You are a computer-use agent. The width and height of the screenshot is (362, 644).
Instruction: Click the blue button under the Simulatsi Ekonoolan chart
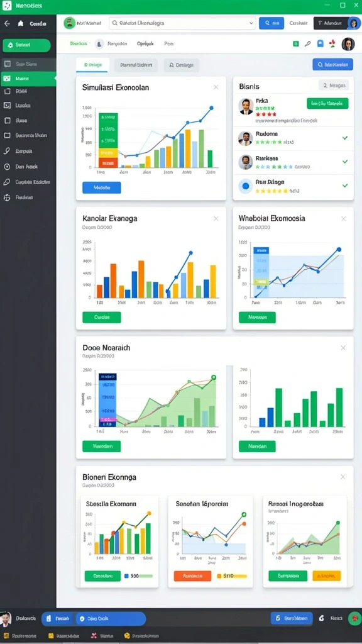[x=102, y=187]
